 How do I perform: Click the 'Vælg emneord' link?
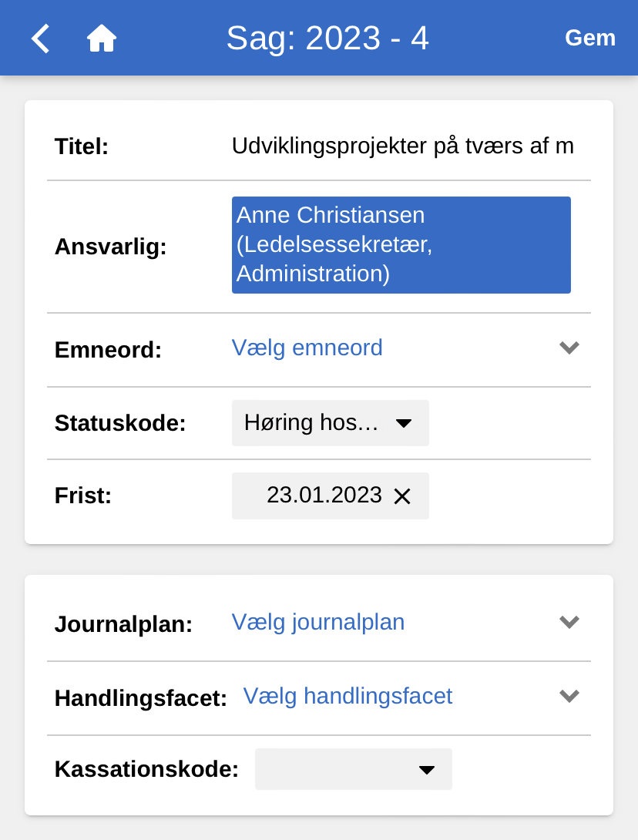[307, 348]
